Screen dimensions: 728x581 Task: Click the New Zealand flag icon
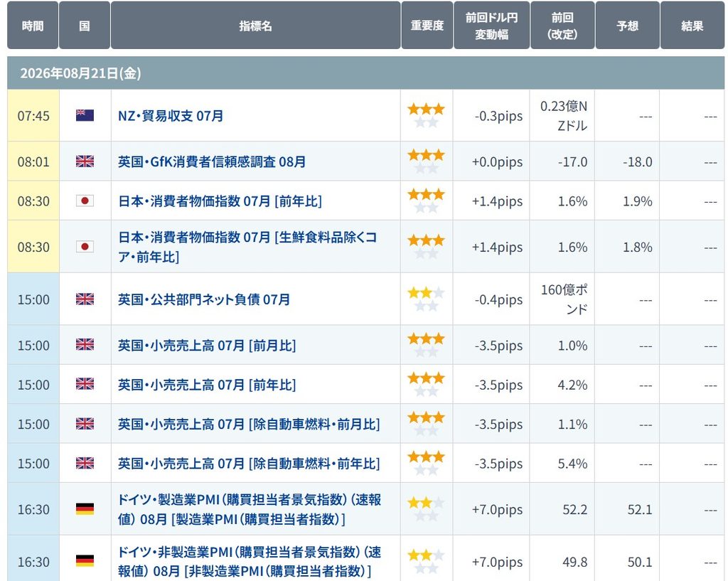[x=85, y=115]
